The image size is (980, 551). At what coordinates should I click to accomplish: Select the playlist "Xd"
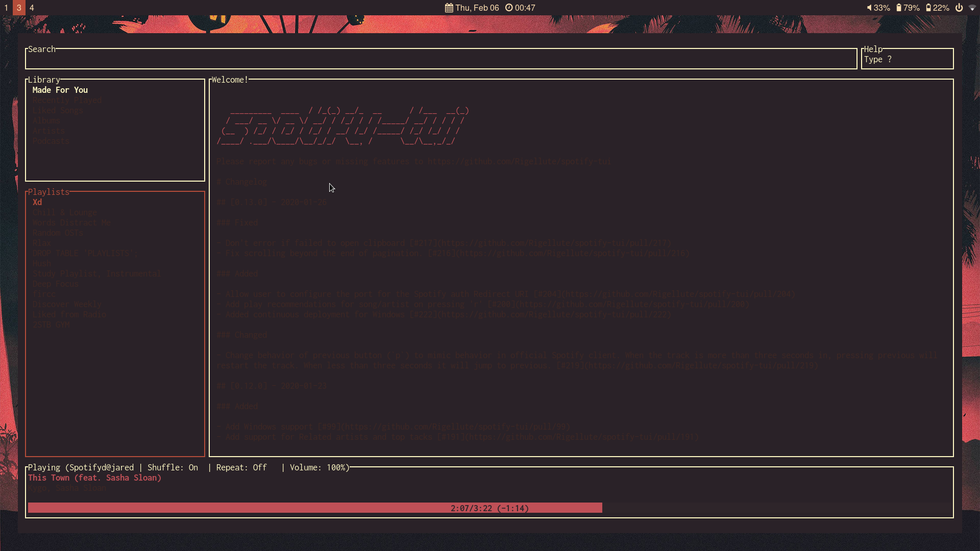37,202
